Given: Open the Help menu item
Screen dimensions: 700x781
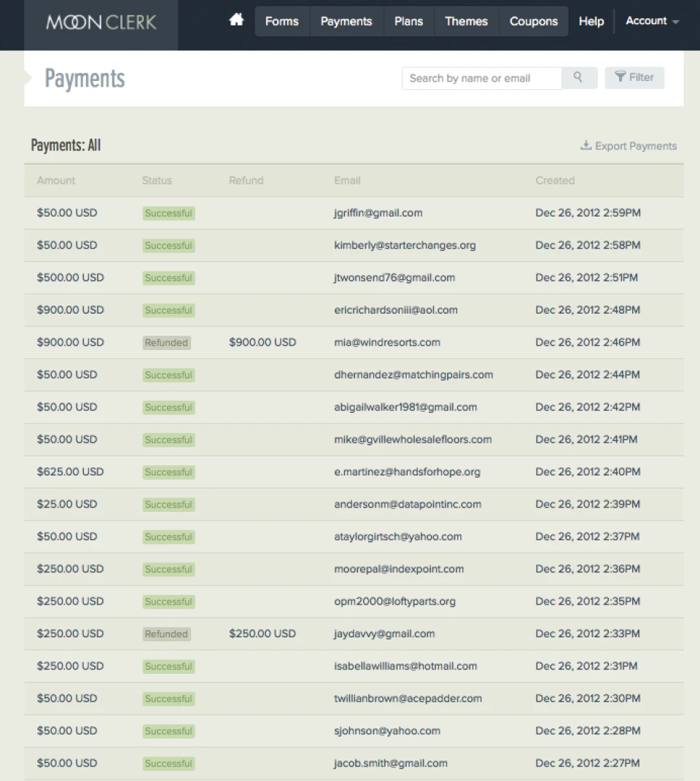Looking at the screenshot, I should (591, 21).
